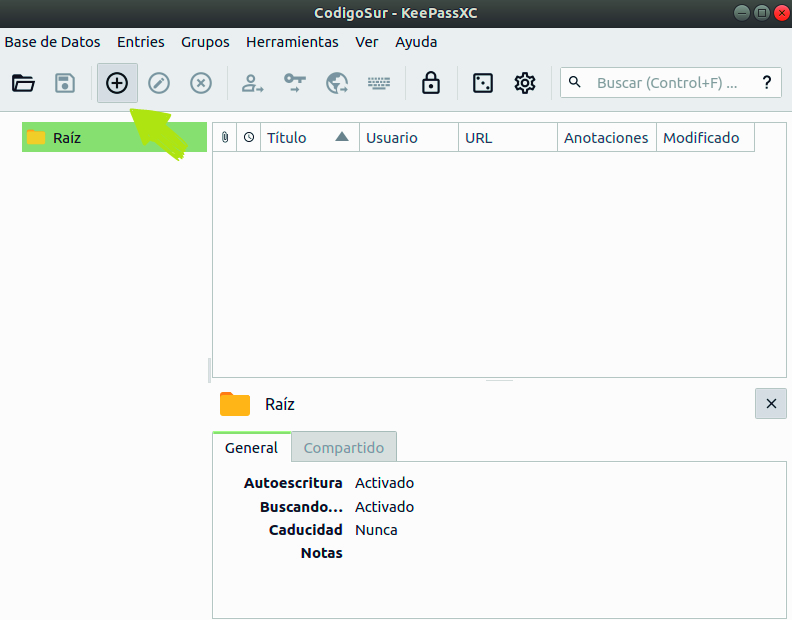This screenshot has height=620, width=792.
Task: Copy username with the person icon
Action: point(252,83)
